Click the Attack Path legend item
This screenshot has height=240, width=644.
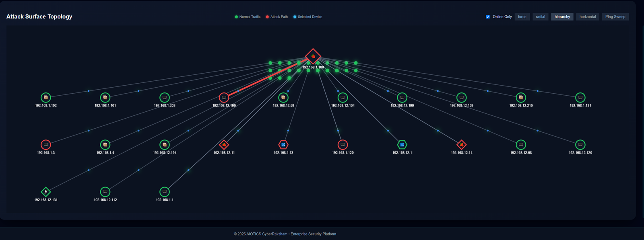[x=277, y=17]
